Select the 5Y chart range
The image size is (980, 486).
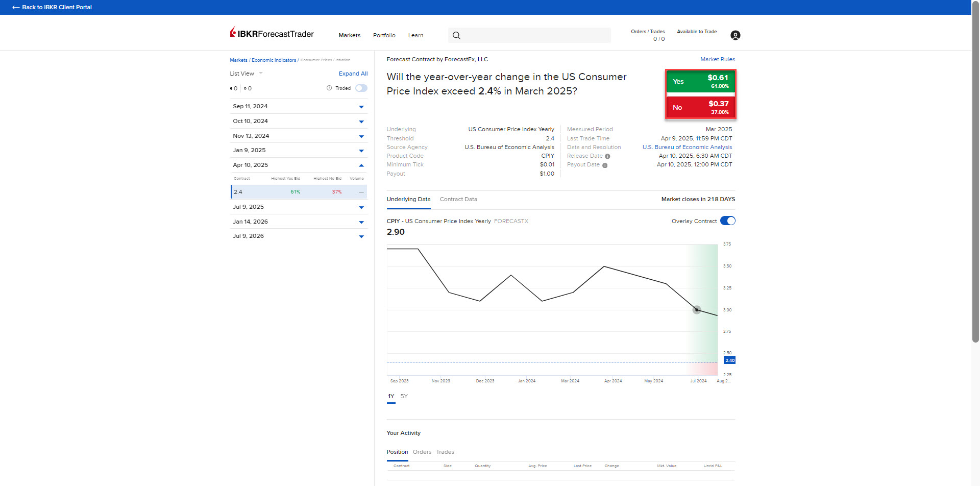(404, 396)
